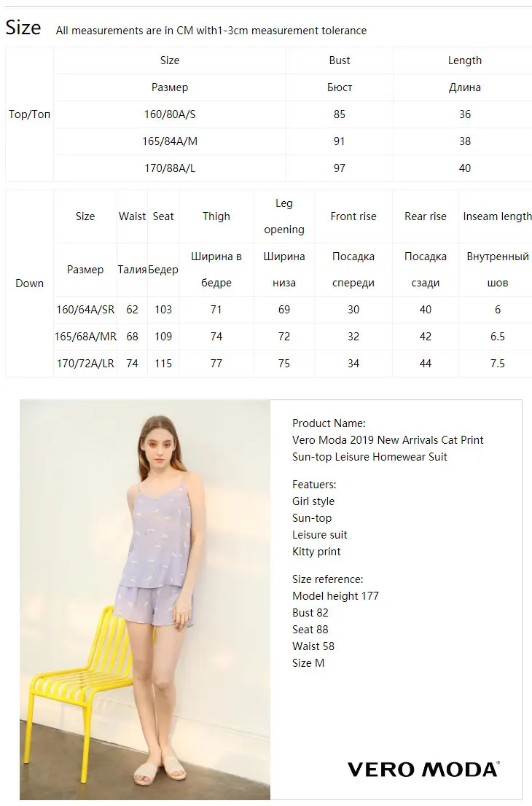Screen dimensions: 532x806
Task: Click seat value 115
Action: click(x=163, y=364)
